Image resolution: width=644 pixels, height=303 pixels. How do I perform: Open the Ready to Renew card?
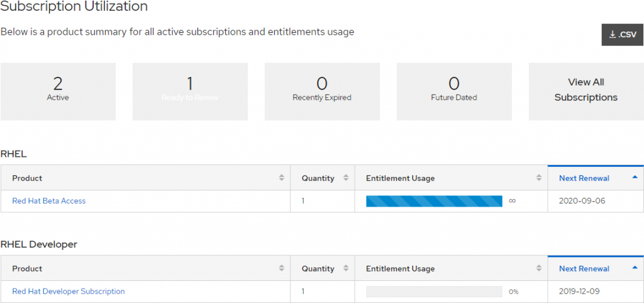[190, 91]
